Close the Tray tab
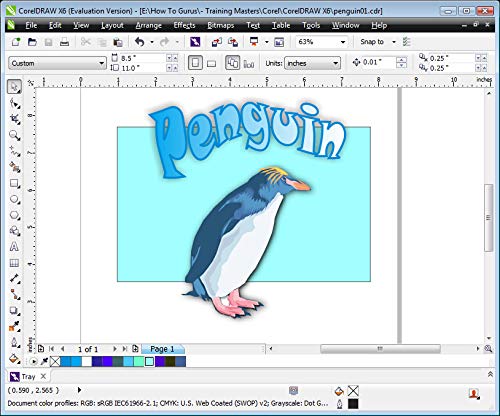500x416 pixels. [x=43, y=376]
